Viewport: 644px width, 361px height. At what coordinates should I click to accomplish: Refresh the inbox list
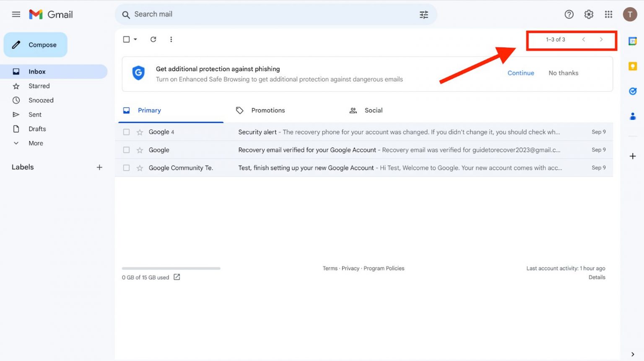click(x=153, y=39)
